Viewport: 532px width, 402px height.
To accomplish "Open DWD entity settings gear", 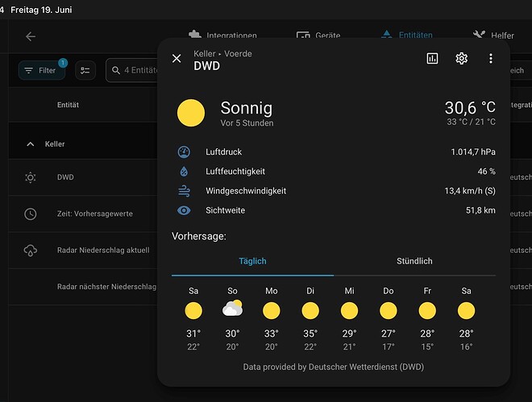I will pyautogui.click(x=461, y=58).
